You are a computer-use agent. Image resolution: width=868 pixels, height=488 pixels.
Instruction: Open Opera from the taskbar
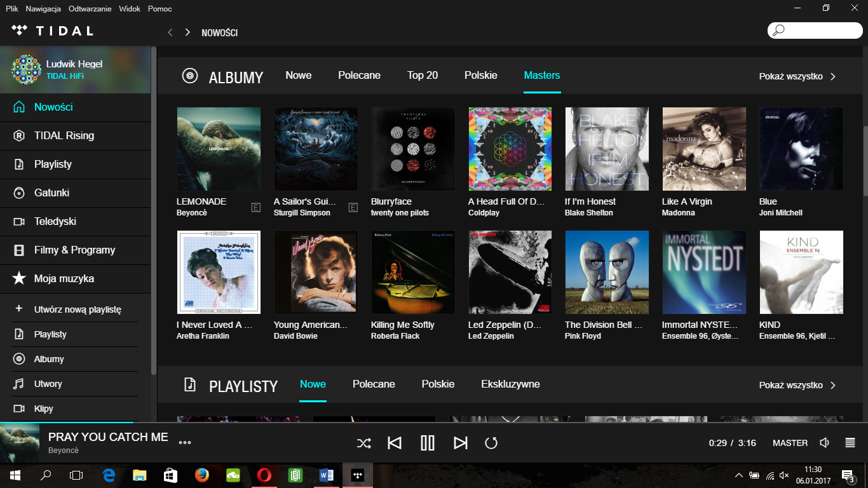tap(264, 475)
